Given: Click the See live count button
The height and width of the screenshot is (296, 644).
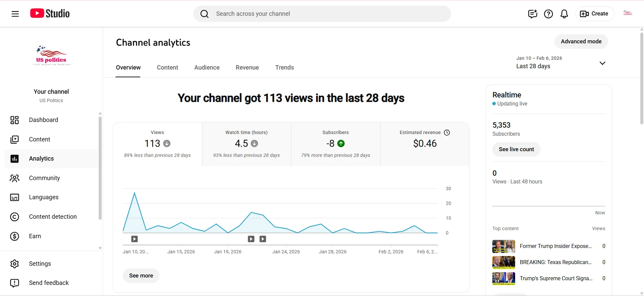Looking at the screenshot, I should tap(516, 149).
